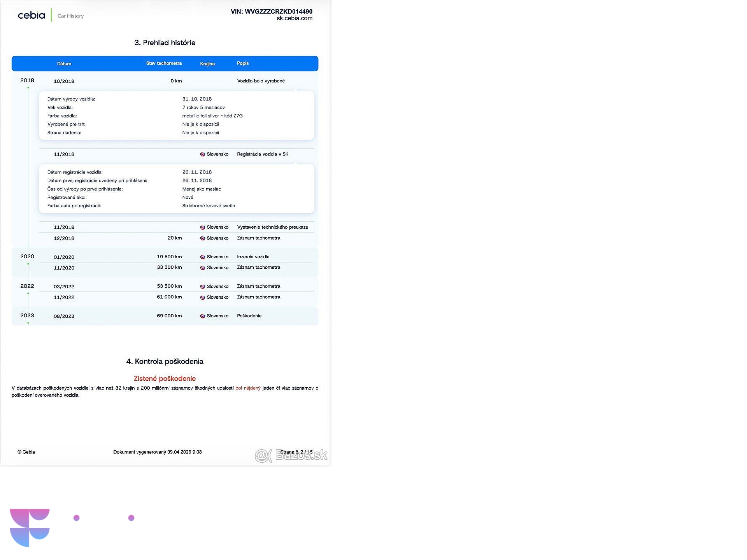Click the Dátum column header

(x=64, y=64)
